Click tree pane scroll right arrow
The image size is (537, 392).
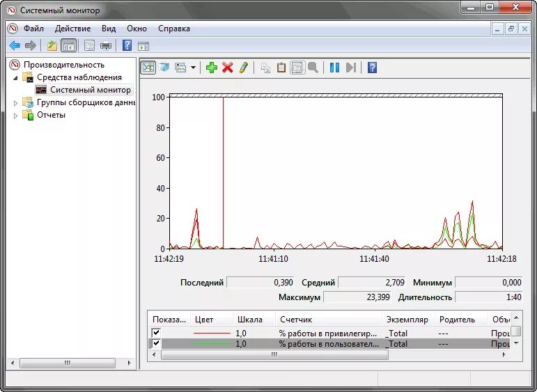[x=129, y=363]
